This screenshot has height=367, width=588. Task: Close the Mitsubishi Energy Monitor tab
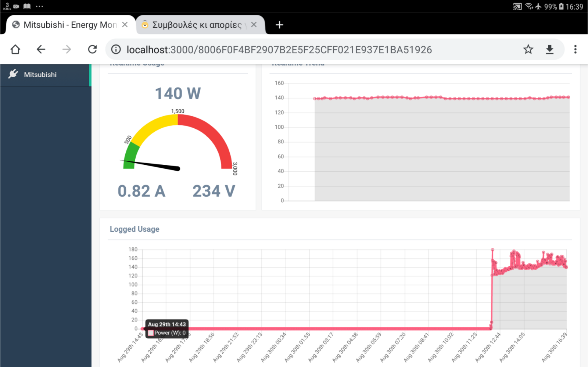pos(125,25)
